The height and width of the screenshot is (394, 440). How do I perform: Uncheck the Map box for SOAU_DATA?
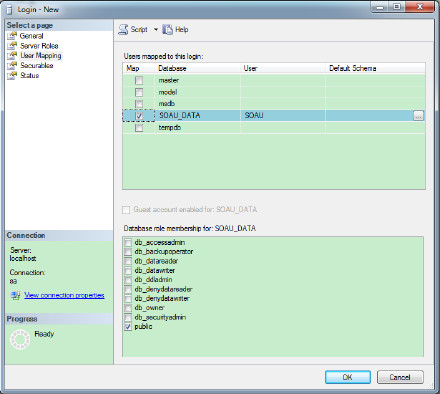(x=139, y=116)
